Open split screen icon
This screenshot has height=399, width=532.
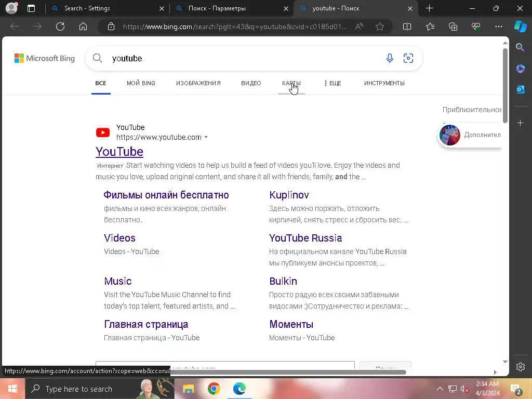(407, 26)
